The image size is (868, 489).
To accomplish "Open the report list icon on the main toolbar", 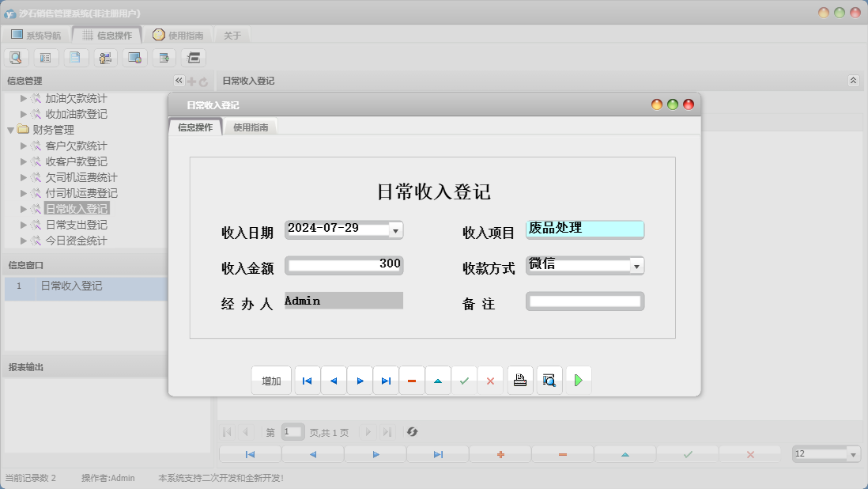I will pos(45,57).
